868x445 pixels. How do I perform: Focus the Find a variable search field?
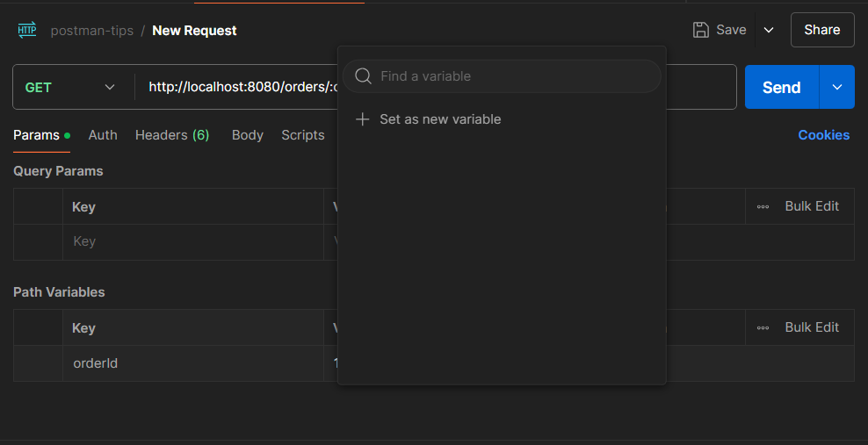point(502,75)
